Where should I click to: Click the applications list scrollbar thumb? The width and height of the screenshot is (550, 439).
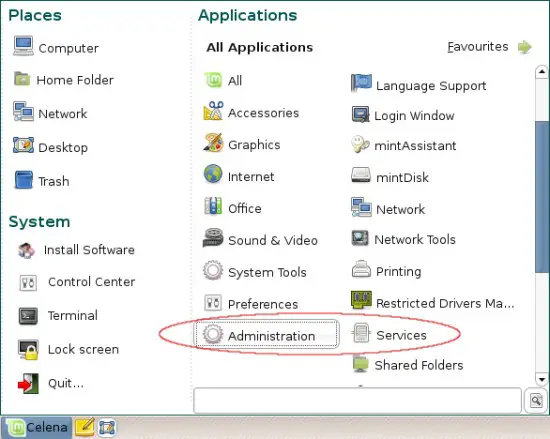(542, 196)
